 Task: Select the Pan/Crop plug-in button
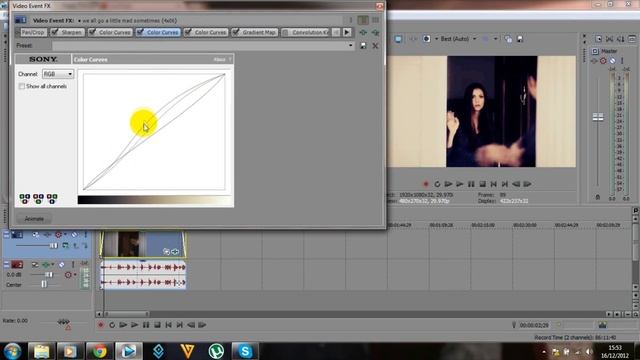coord(33,32)
